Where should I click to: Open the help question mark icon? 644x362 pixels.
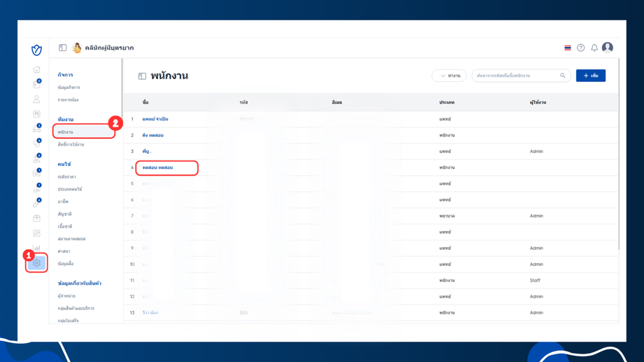click(581, 48)
